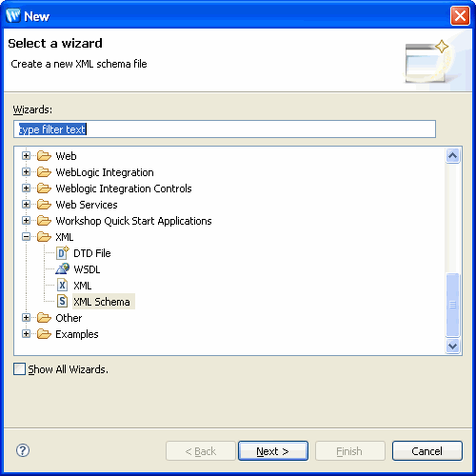Select the Examples label
Image resolution: width=476 pixels, height=476 pixels.
click(x=77, y=334)
